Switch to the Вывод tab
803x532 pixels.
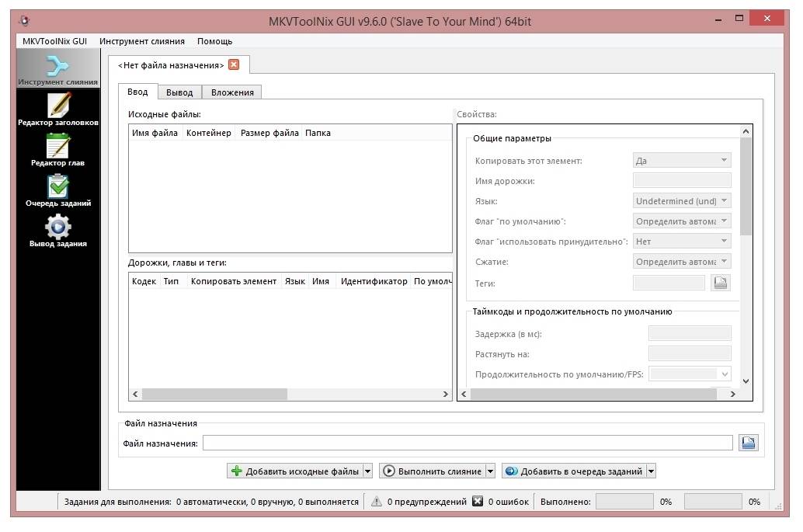(179, 92)
